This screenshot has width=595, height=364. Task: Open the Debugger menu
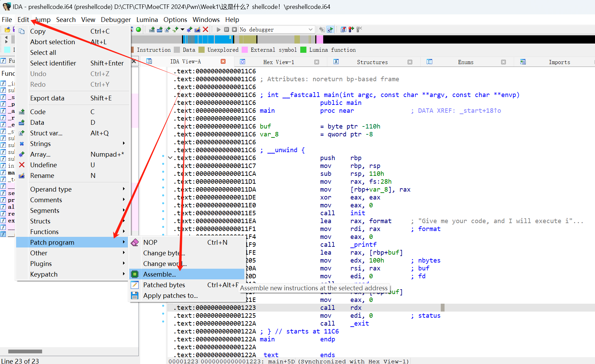116,20
